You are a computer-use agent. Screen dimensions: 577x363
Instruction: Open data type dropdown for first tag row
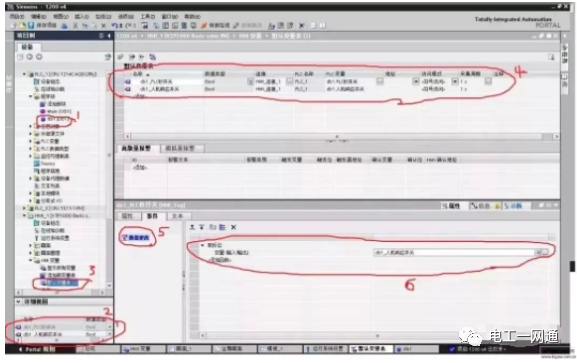coord(250,82)
